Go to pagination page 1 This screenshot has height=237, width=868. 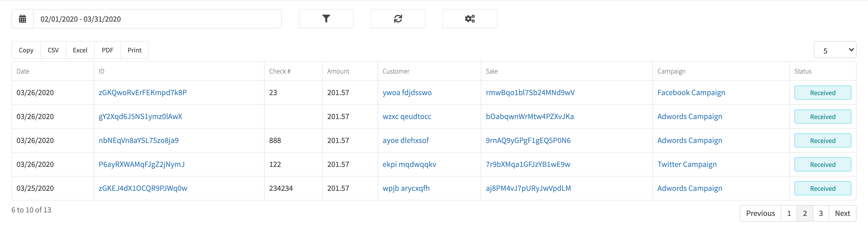click(789, 213)
